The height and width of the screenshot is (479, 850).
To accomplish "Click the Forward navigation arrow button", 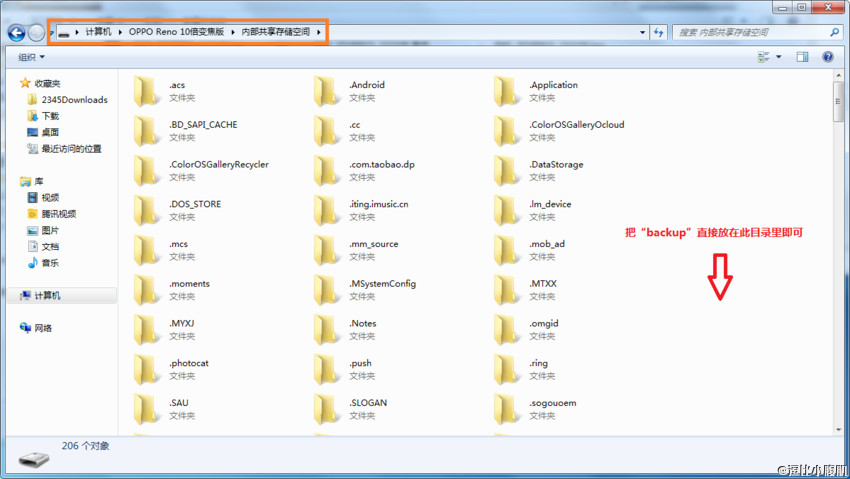I will coord(36,33).
